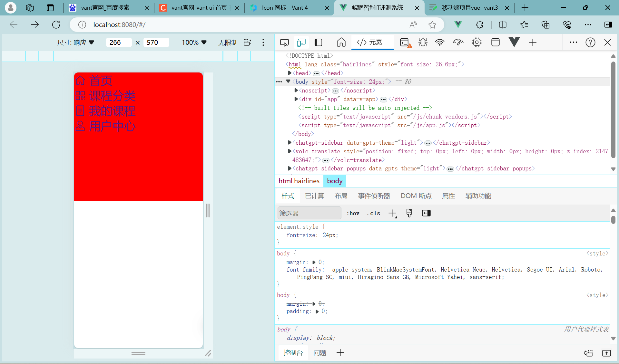Open the Vue devtools panel
Viewport: 619px width, 364px height.
[x=514, y=42]
